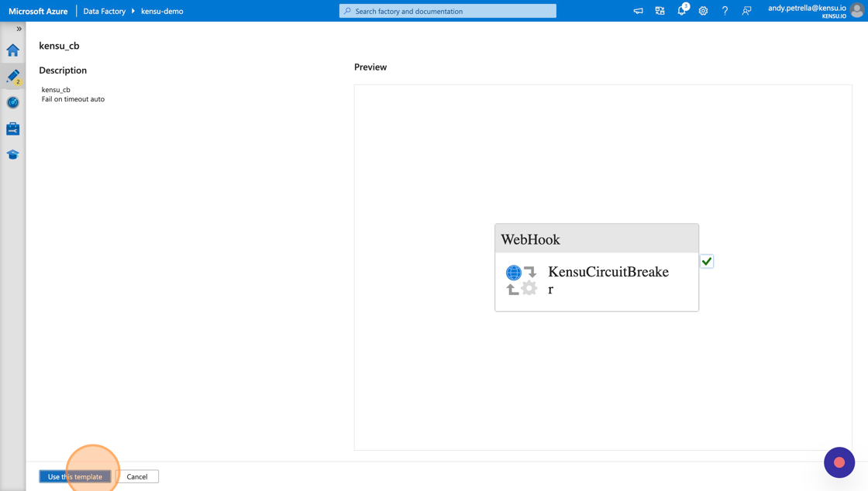Click the Cancel button

click(x=136, y=476)
